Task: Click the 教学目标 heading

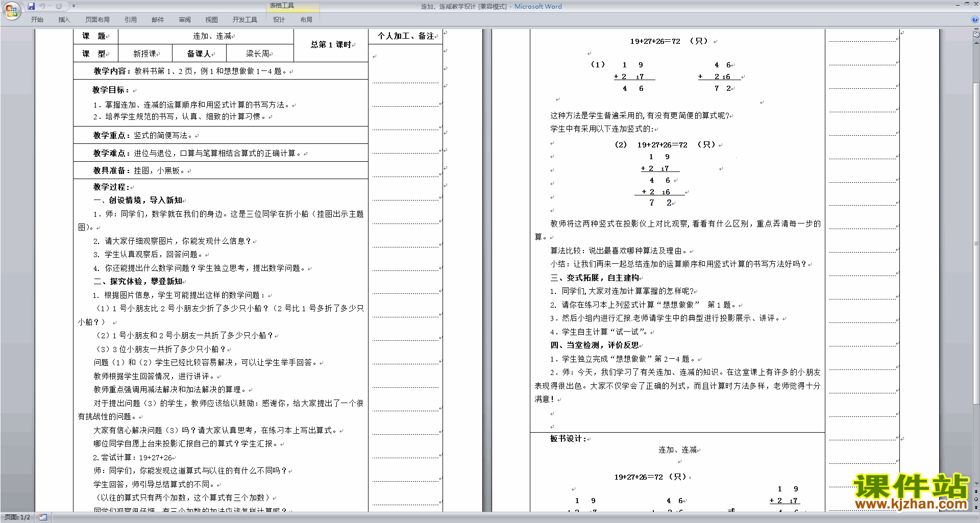Action: [110, 90]
